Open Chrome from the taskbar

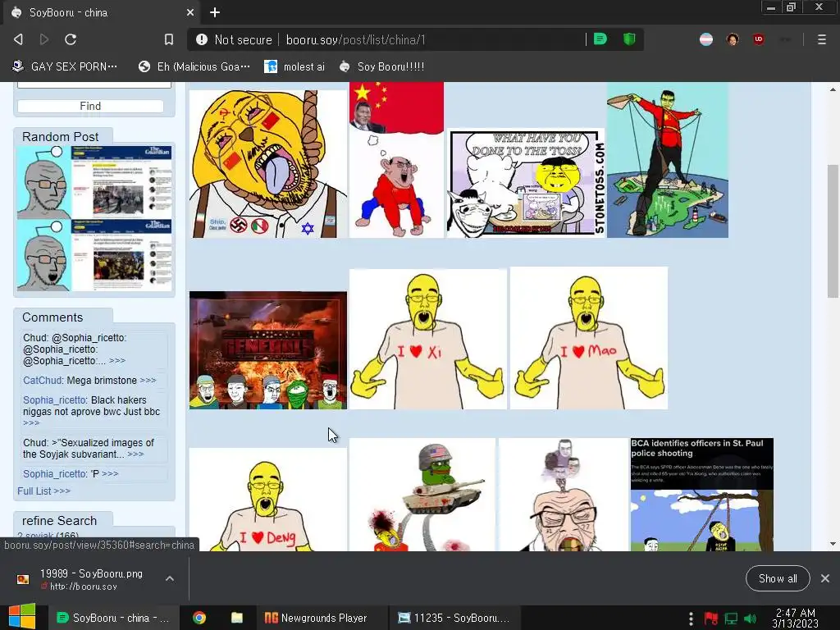click(199, 618)
